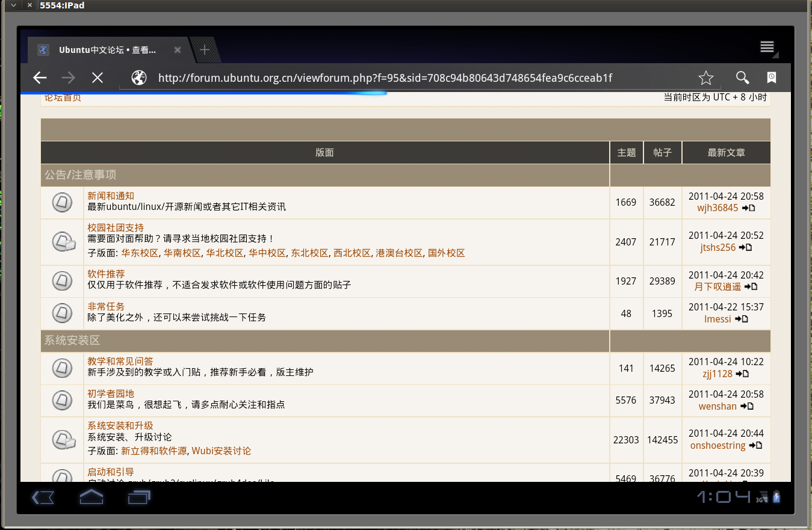Image resolution: width=812 pixels, height=530 pixels.
Task: Open the 国外校区 subforum
Action: click(447, 253)
